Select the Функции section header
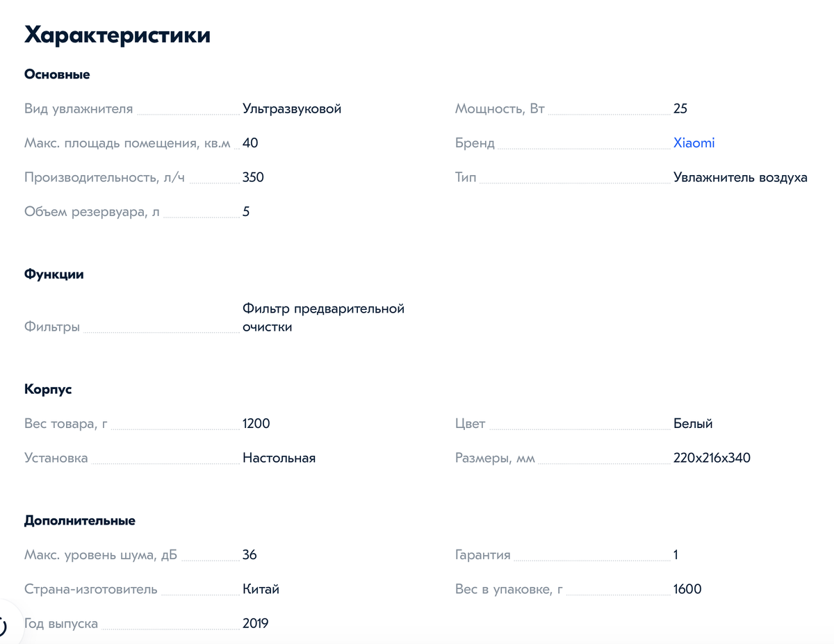This screenshot has width=834, height=644. tap(54, 274)
